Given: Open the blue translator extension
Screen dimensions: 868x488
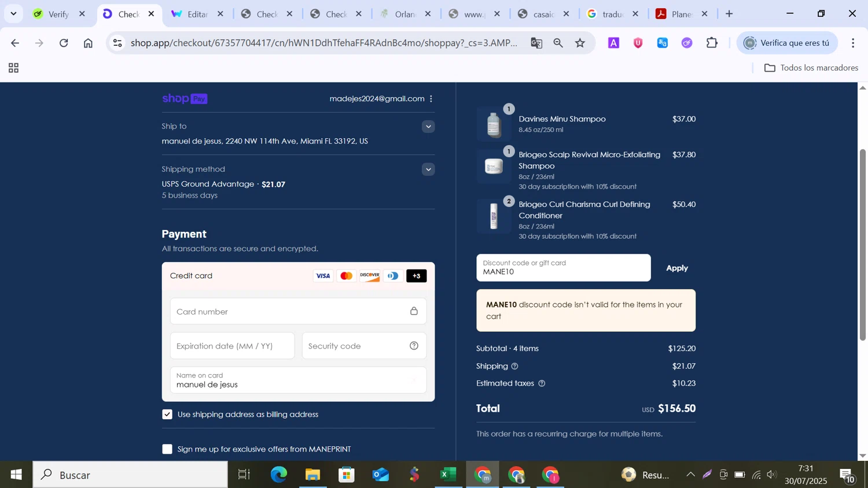Looking at the screenshot, I should tap(663, 43).
